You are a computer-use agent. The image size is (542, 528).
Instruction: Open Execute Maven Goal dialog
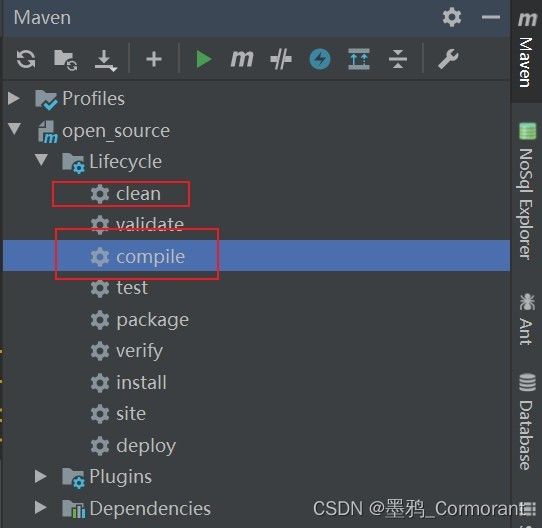242,59
